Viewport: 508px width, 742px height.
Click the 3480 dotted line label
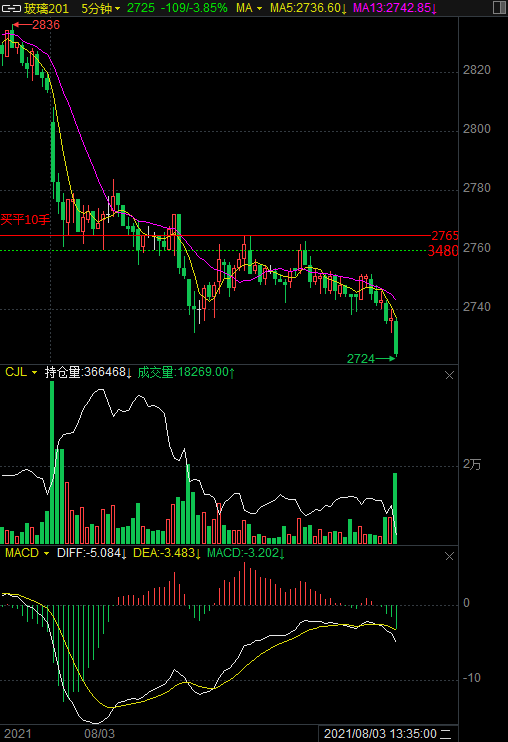(x=443, y=251)
